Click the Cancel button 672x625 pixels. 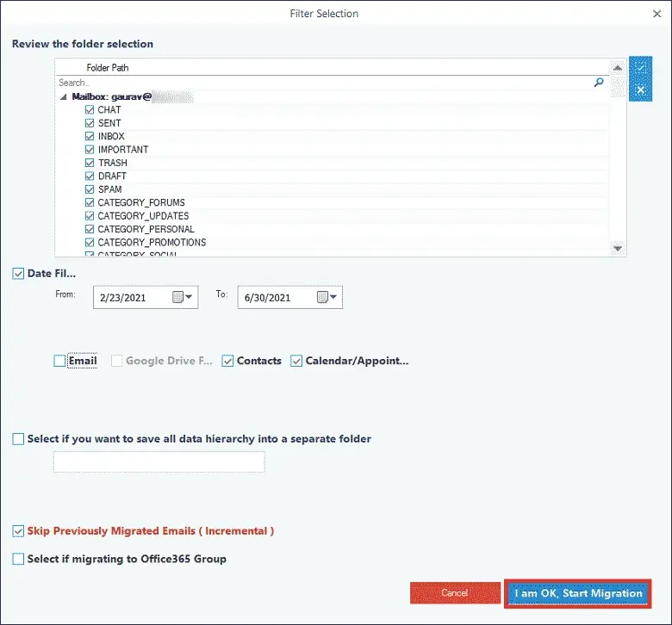click(x=455, y=593)
